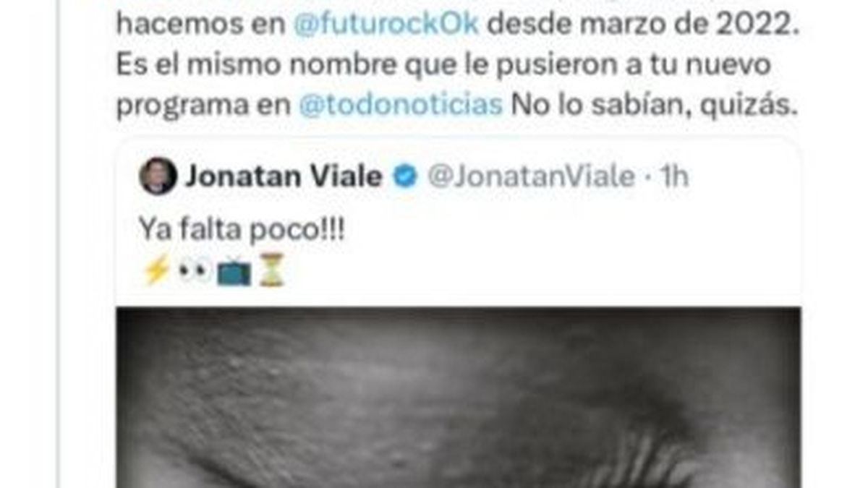Open the @JonatanViale handle
Screen dimensions: 868x488
click(531, 176)
